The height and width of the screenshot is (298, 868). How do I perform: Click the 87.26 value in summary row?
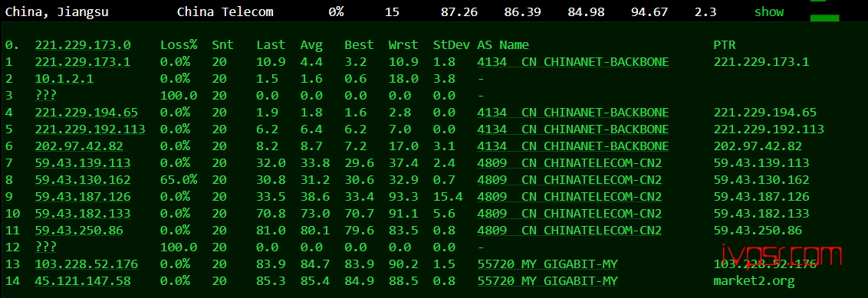click(x=459, y=11)
